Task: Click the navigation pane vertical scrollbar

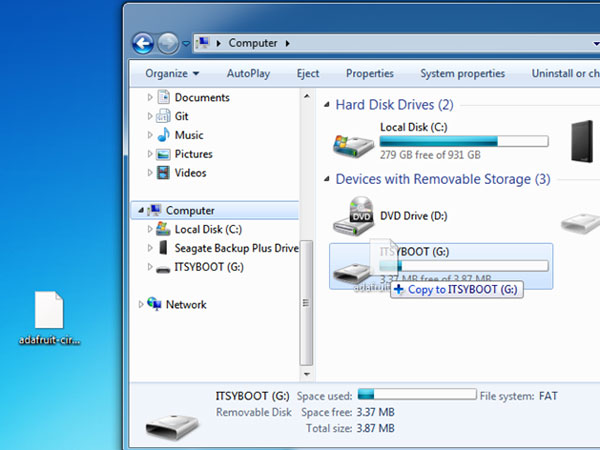Action: click(307, 300)
